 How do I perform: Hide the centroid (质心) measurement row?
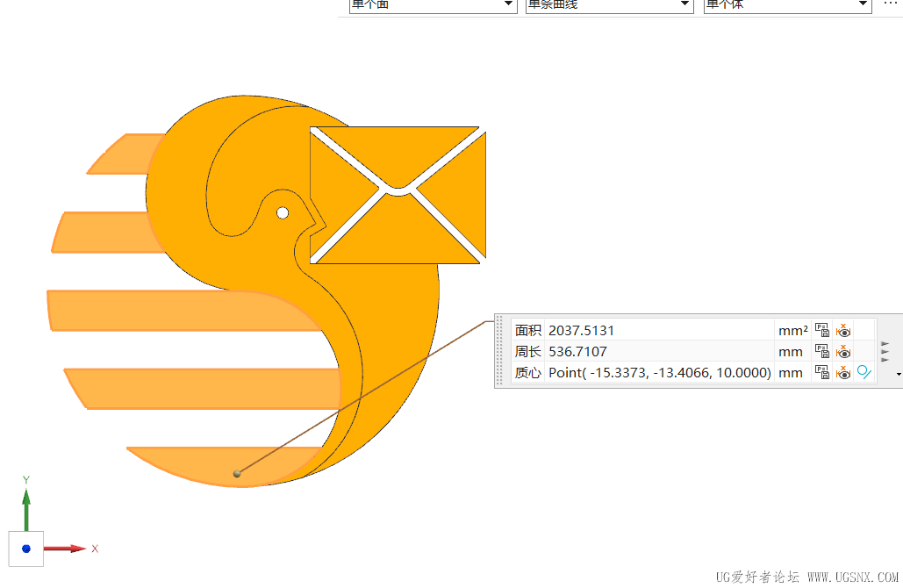[843, 373]
